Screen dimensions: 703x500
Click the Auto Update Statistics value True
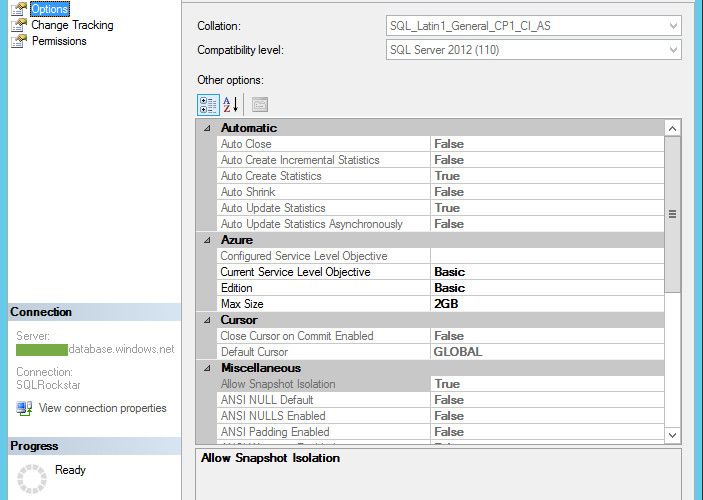pyautogui.click(x=447, y=208)
